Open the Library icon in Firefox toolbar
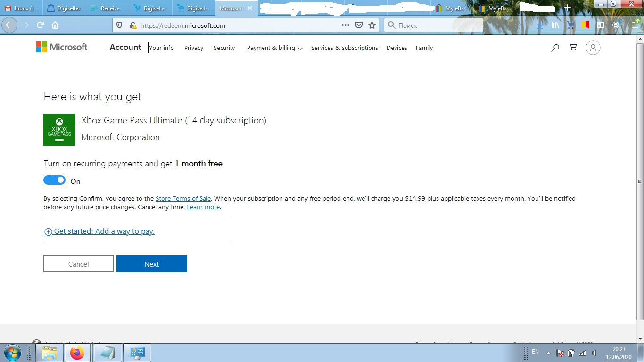Image resolution: width=644 pixels, height=362 pixels. click(556, 25)
